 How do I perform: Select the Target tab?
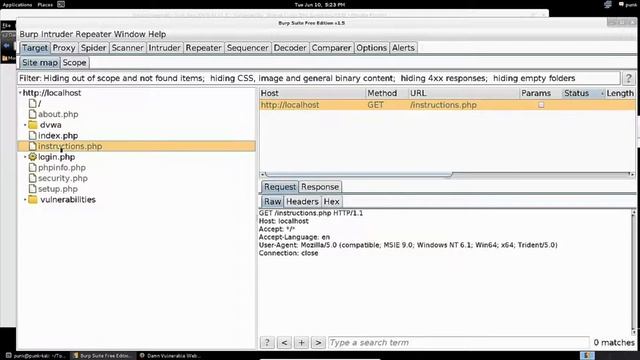(35, 48)
